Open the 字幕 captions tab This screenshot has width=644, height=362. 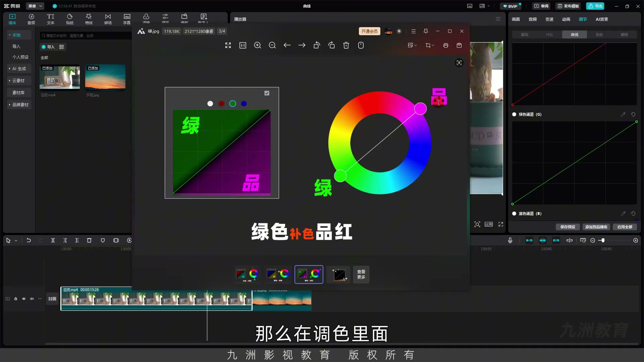point(127,19)
